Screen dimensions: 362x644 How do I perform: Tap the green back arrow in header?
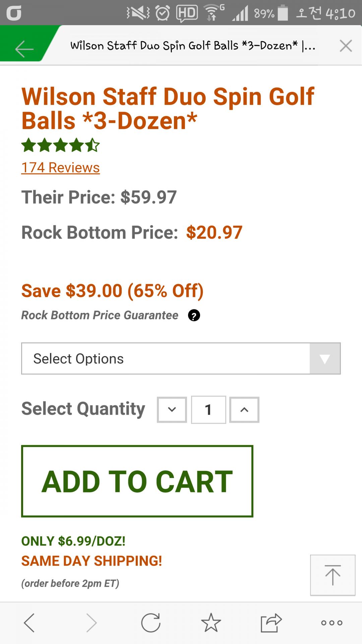click(24, 49)
